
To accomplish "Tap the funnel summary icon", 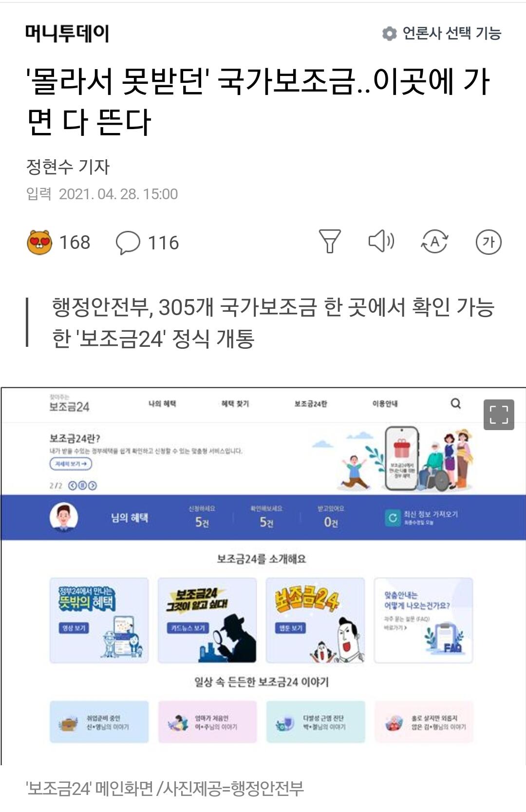I will click(330, 242).
